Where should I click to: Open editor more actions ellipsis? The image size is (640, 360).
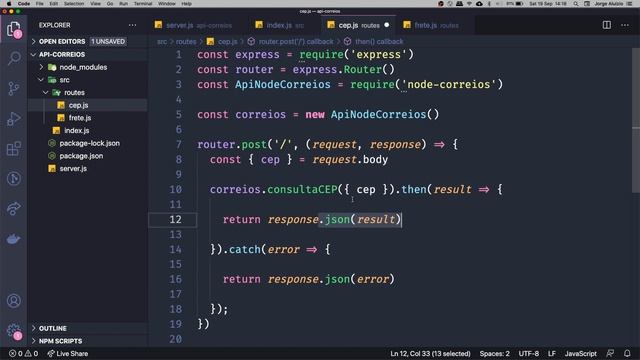624,25
